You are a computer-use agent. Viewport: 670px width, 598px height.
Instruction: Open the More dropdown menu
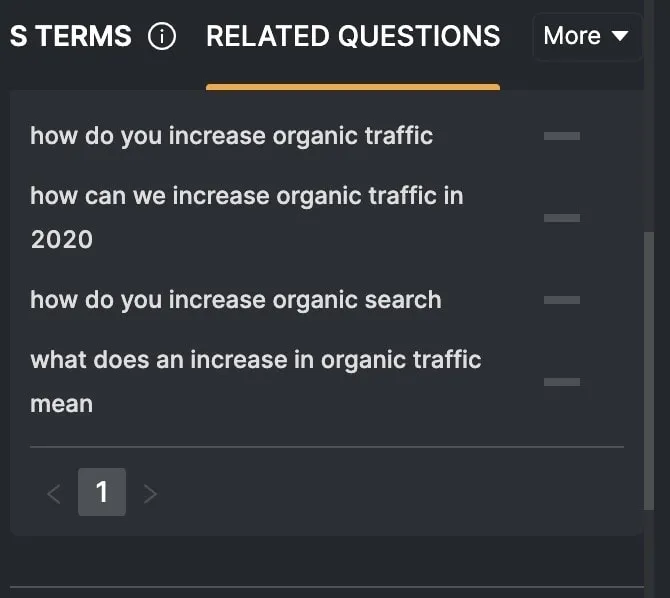click(x=586, y=37)
